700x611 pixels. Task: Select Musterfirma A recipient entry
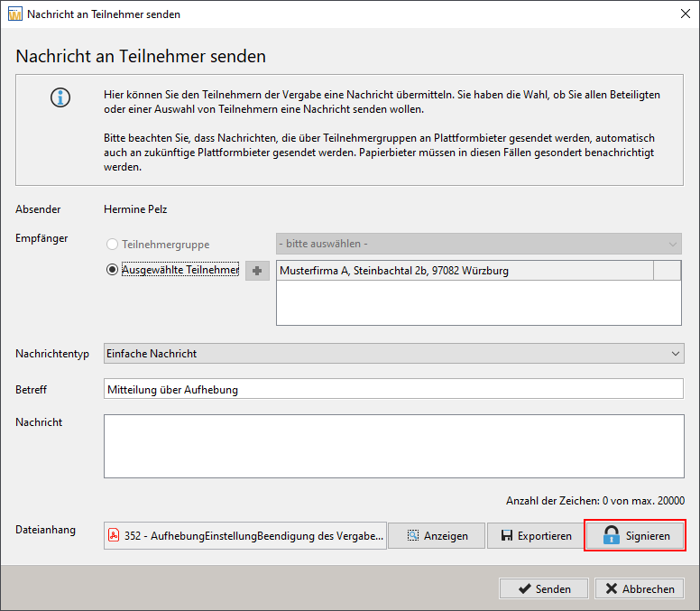(x=465, y=271)
